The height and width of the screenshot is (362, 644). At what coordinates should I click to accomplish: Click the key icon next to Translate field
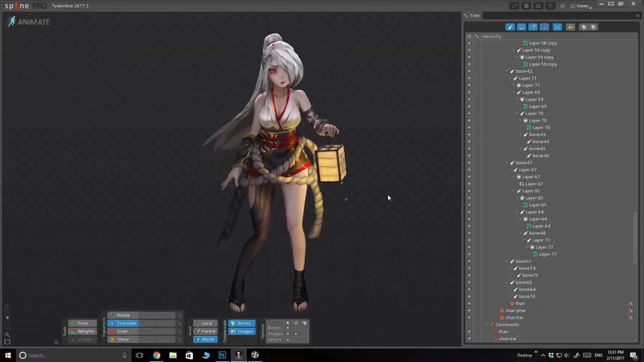pos(179,323)
